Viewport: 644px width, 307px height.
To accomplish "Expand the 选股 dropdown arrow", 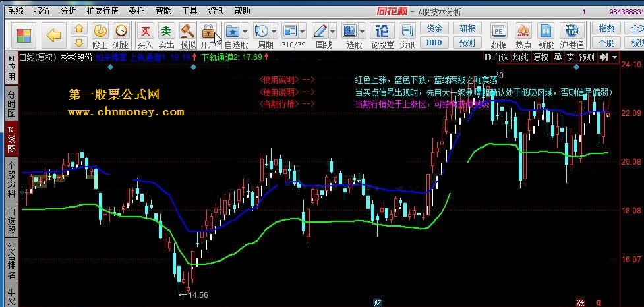I will coord(363,31).
